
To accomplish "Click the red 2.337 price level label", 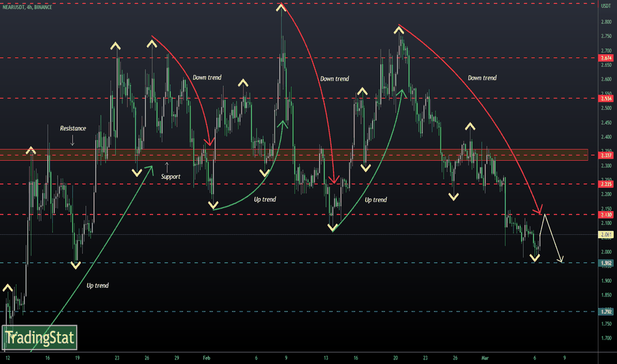I will coord(606,156).
